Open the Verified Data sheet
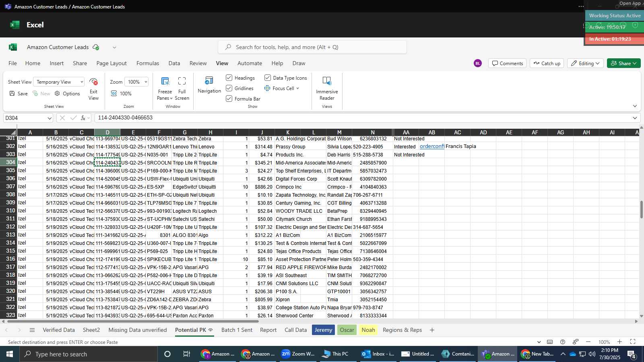 click(x=59, y=330)
